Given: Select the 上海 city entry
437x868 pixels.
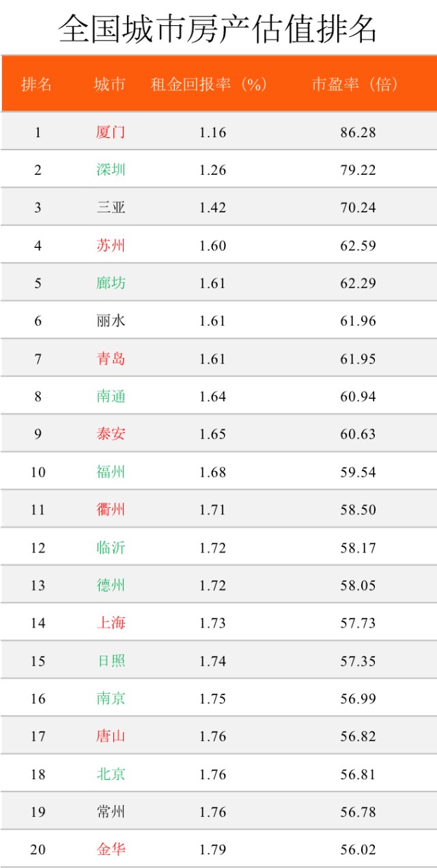Looking at the screenshot, I should click(111, 623).
